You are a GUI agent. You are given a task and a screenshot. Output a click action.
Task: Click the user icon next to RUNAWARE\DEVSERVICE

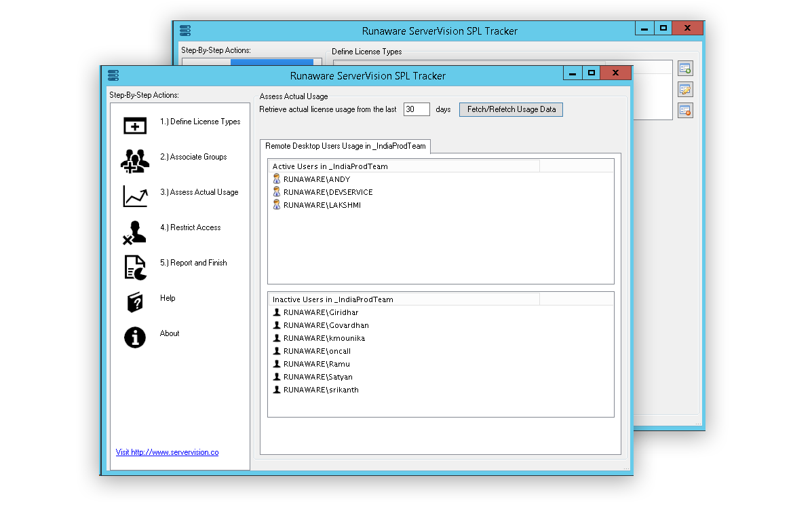(x=277, y=191)
